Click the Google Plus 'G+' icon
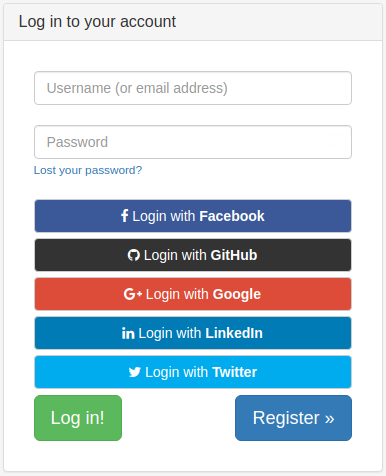Screen dimensions: 386x476 coord(133,294)
